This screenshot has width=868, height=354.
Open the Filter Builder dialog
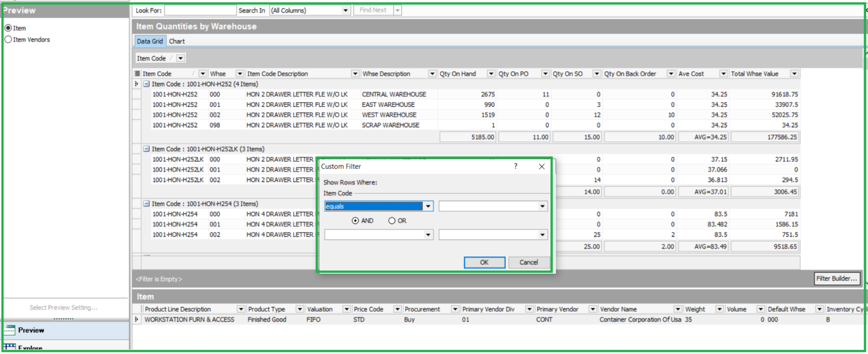pos(837,278)
